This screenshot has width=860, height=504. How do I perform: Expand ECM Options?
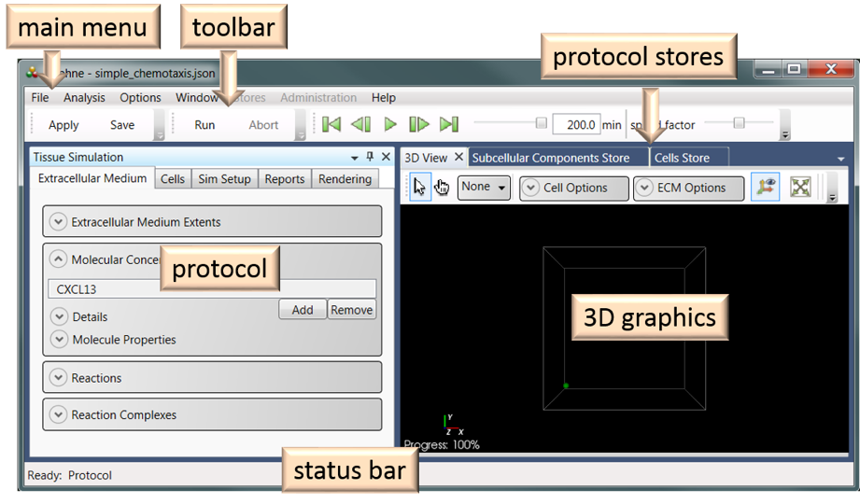(x=689, y=189)
